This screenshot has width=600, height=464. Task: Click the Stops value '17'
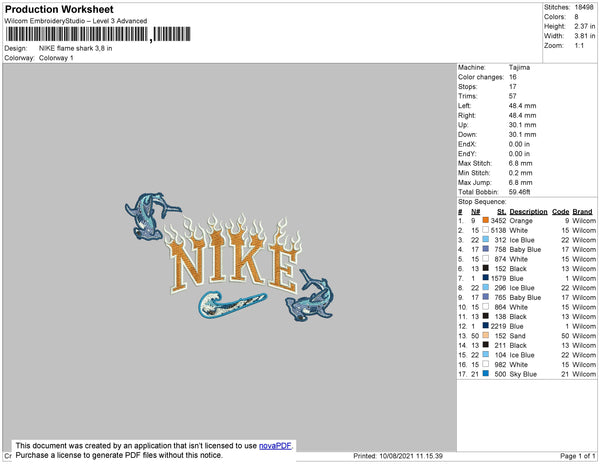click(513, 86)
